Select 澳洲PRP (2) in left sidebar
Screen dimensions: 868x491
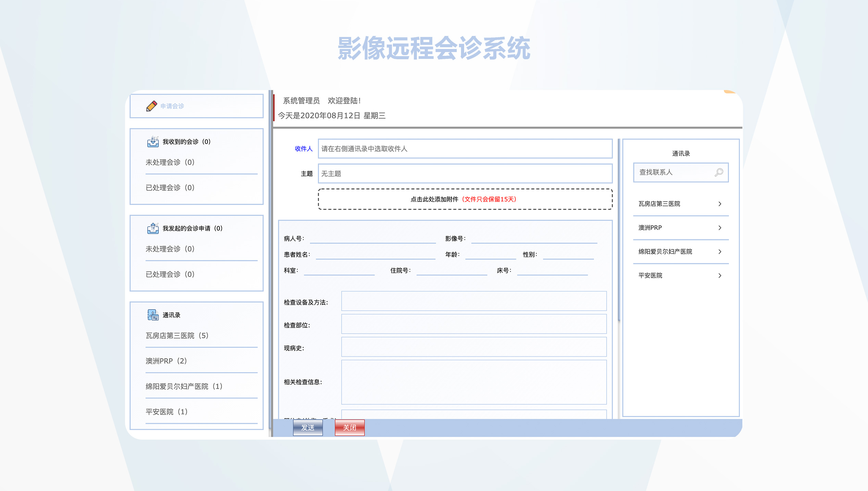click(166, 361)
